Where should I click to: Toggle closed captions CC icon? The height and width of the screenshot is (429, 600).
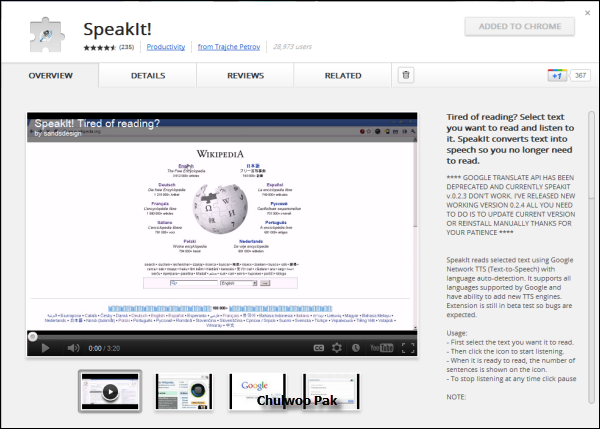pyautogui.click(x=319, y=348)
